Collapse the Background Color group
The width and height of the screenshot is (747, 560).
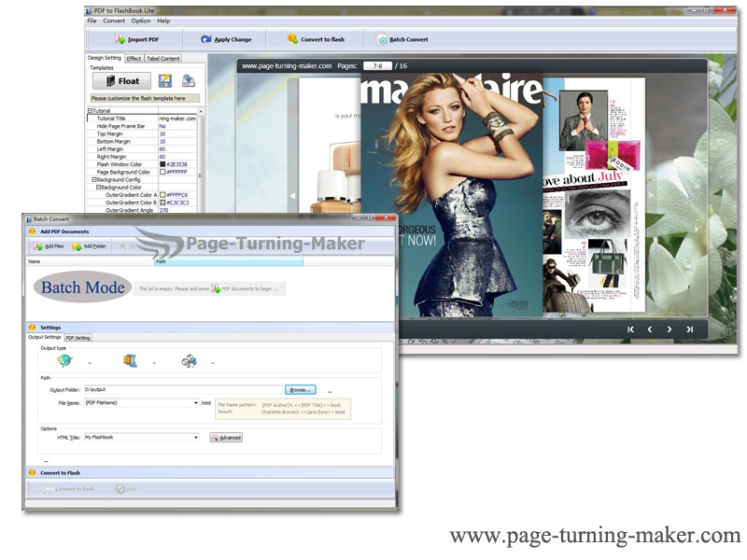click(x=98, y=188)
